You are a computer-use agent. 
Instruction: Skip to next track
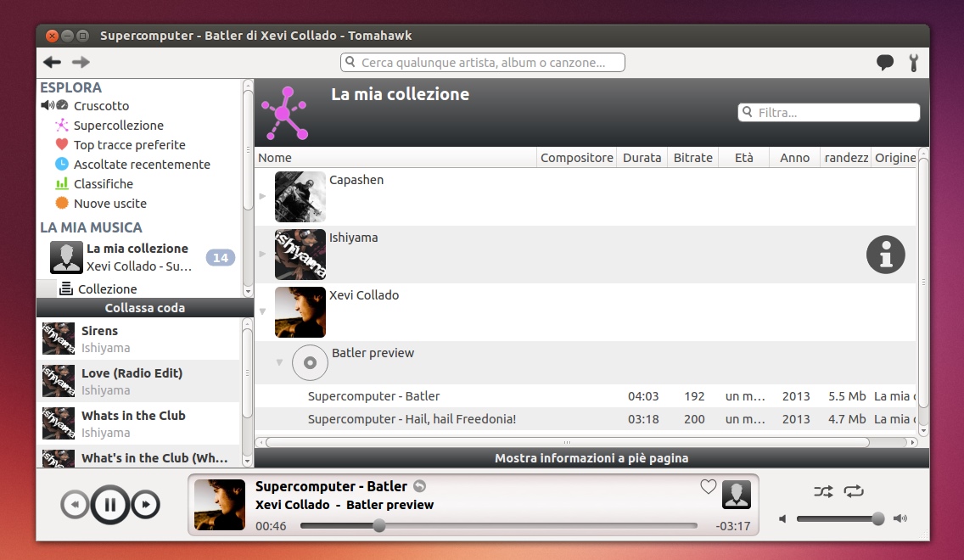click(x=146, y=505)
